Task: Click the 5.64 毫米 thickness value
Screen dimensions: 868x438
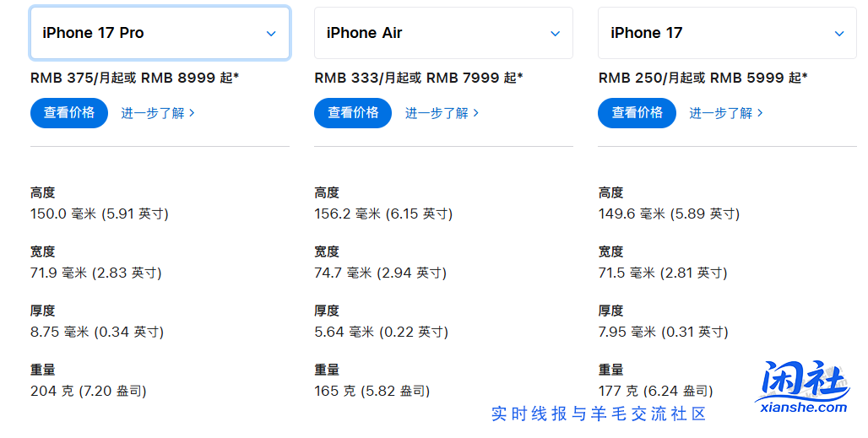Action: [381, 333]
